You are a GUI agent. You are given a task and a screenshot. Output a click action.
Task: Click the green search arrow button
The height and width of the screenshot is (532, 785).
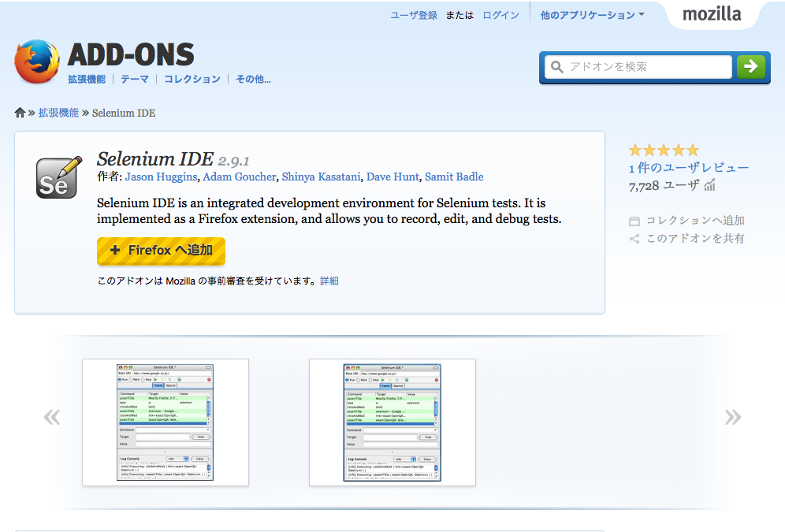click(751, 67)
